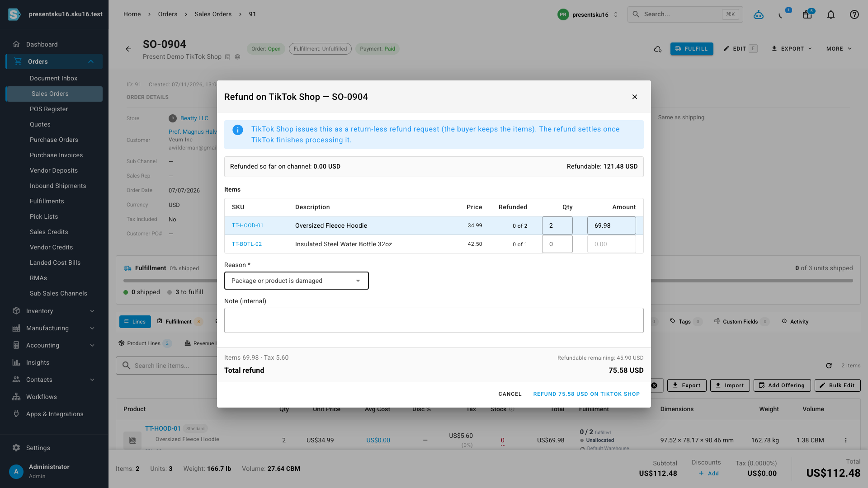
Task: Click the Fulfill button
Action: (692, 49)
